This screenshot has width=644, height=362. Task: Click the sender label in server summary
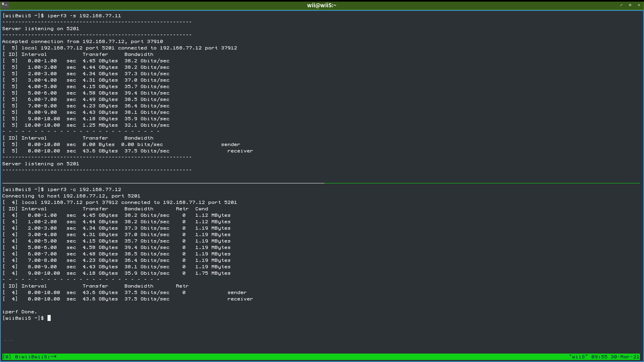tap(231, 144)
